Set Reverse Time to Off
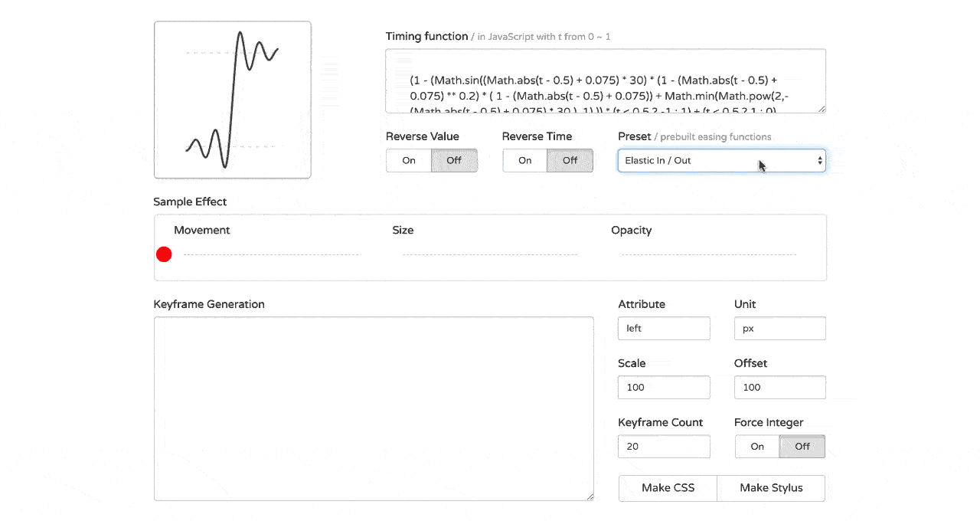Viewport: 980px width, 521px height. [x=570, y=161]
